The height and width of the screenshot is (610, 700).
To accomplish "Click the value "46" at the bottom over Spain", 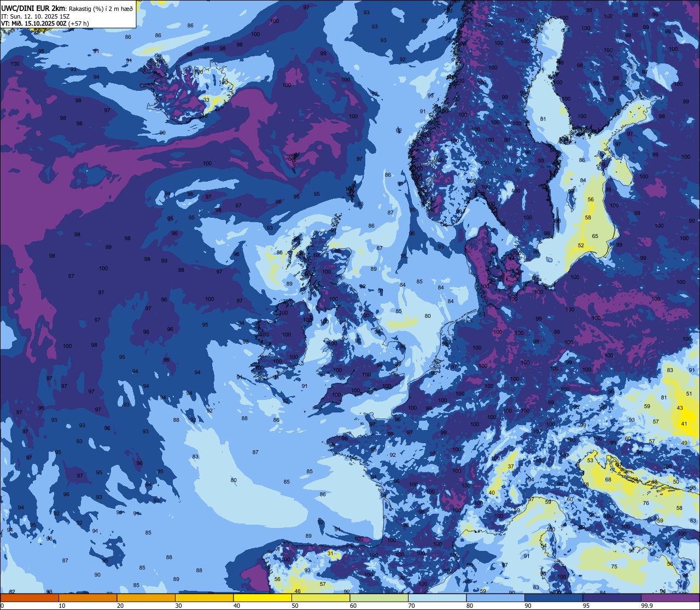I will coord(297,591).
